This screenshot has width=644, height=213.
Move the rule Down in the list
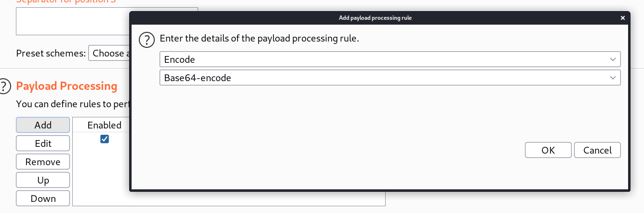43,199
